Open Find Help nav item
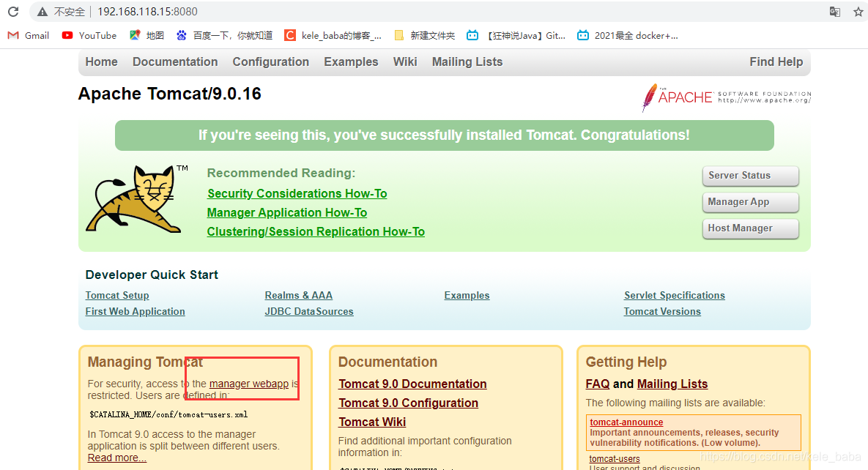The image size is (868, 470). 776,62
